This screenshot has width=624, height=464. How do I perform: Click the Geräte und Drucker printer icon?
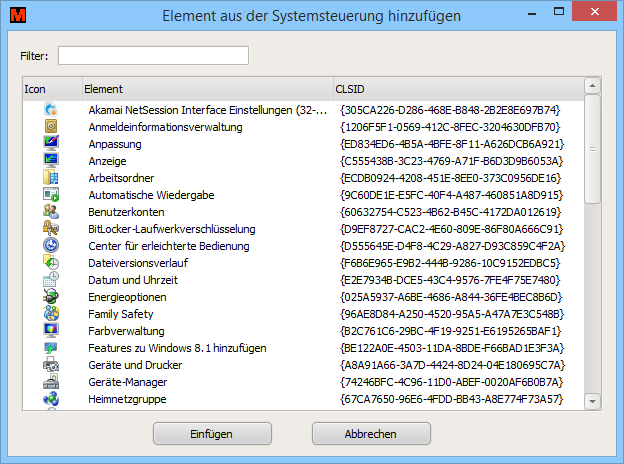51,365
